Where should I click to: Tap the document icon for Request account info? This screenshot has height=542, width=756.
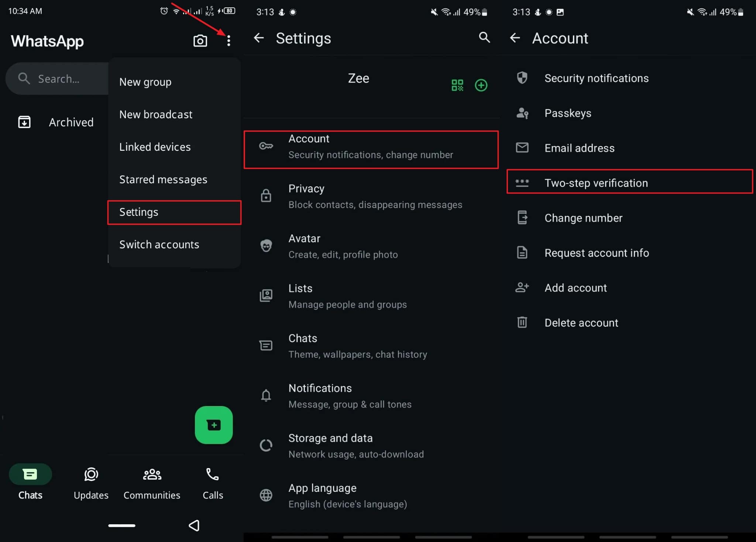click(522, 252)
